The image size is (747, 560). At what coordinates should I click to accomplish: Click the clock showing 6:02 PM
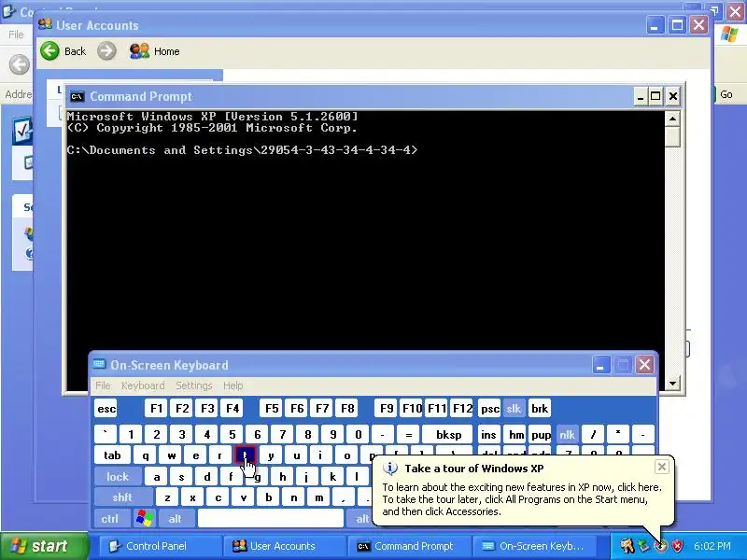click(712, 546)
